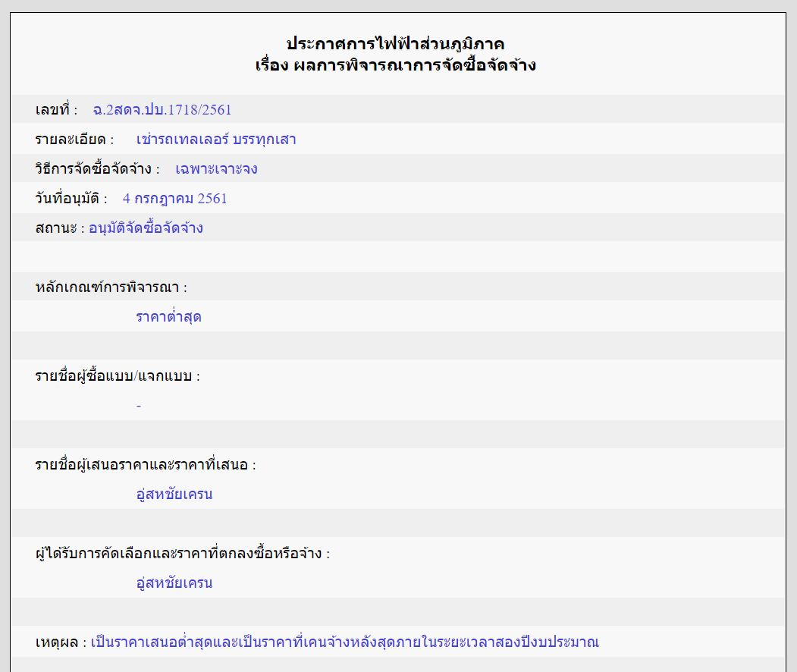797x672 pixels.
Task: Click the label เหตุผล
Action: pyautogui.click(x=61, y=642)
